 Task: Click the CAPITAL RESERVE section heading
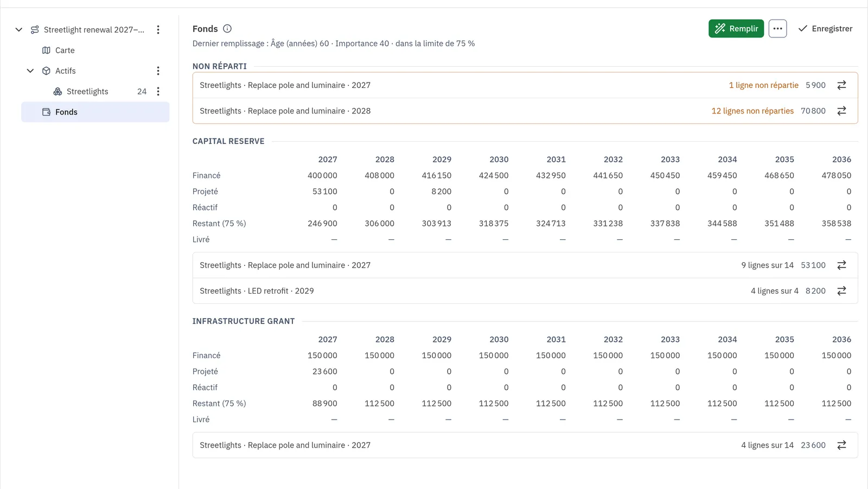pyautogui.click(x=228, y=141)
